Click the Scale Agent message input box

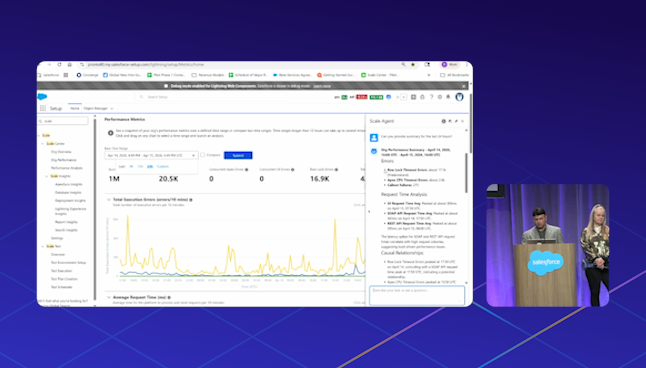coord(417,295)
